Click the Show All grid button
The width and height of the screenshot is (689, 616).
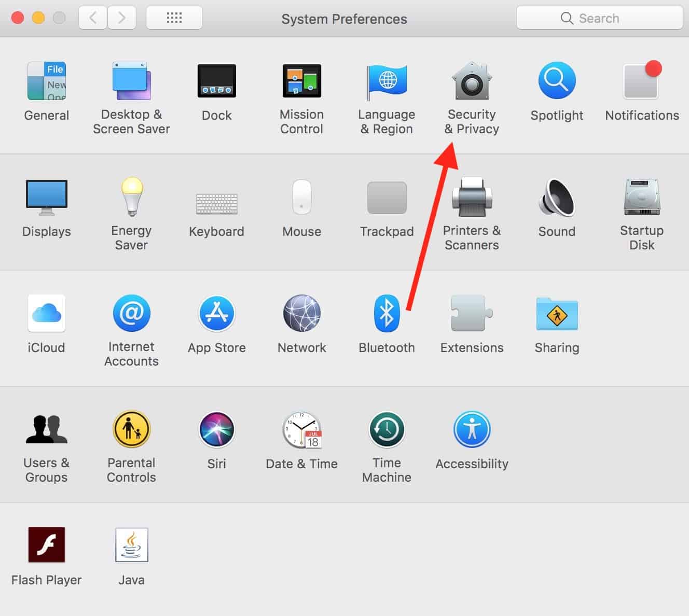pos(174,18)
